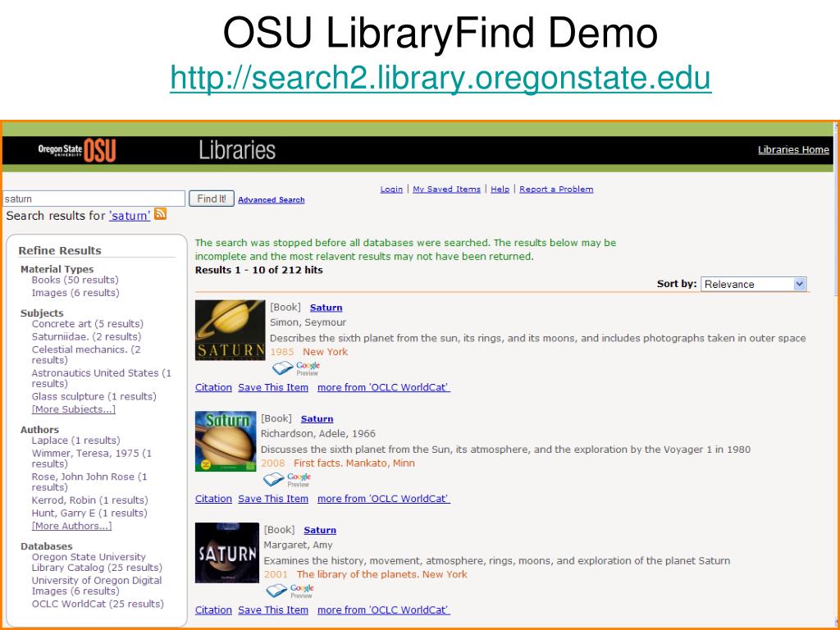Click more from 'OCLC WorldCat' under Simon's book
This screenshot has width=840, height=630.
pos(384,387)
